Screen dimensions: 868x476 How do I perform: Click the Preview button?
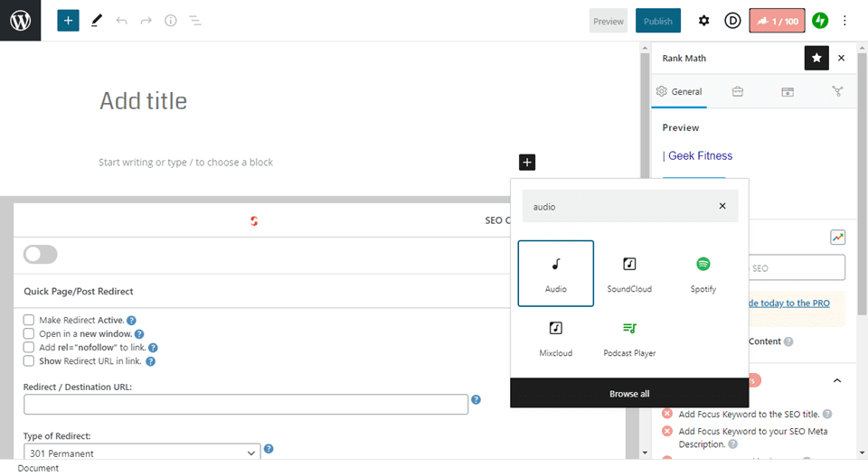tap(609, 21)
